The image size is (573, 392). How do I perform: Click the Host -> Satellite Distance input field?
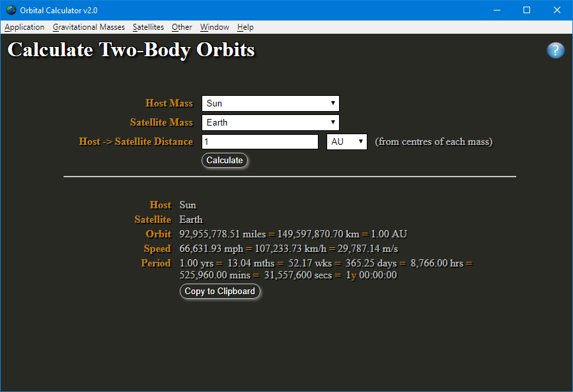click(x=260, y=141)
